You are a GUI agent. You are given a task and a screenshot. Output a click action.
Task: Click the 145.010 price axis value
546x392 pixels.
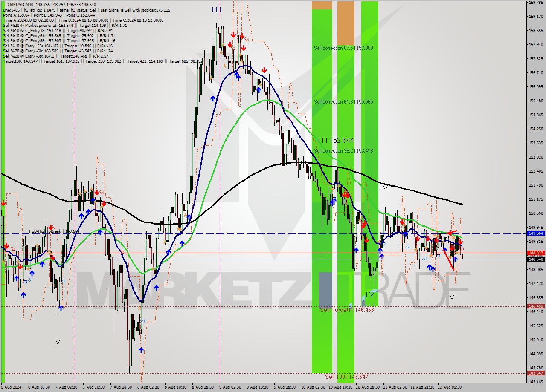pyautogui.click(x=536, y=340)
